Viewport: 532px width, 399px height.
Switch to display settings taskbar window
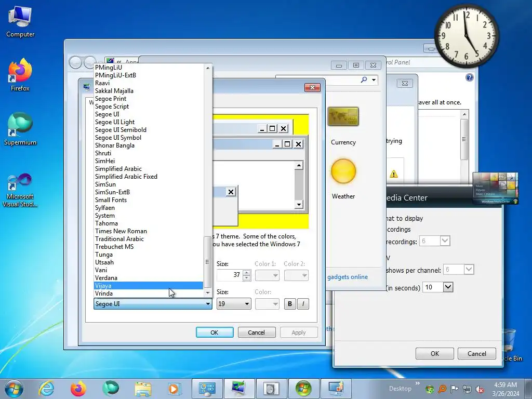pyautogui.click(x=336, y=389)
